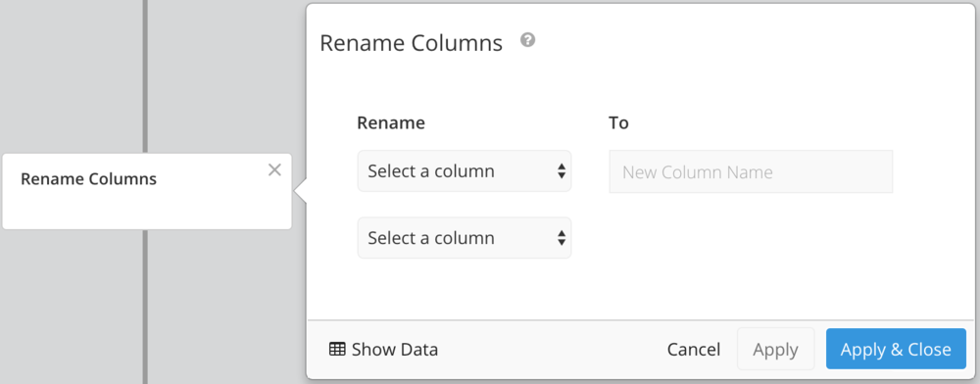Focus the New Column Name field
Viewport: 980px width, 384px height.
751,171
